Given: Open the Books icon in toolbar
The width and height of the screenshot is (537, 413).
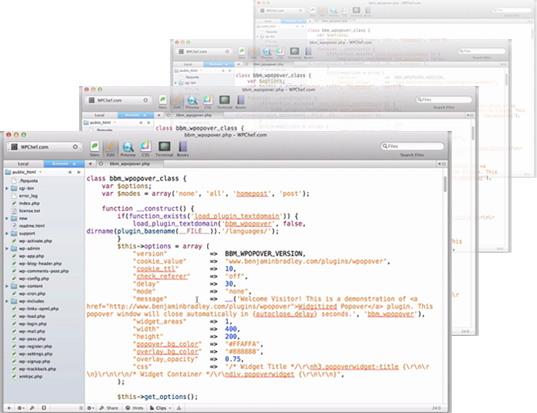Looking at the screenshot, I should 183,147.
